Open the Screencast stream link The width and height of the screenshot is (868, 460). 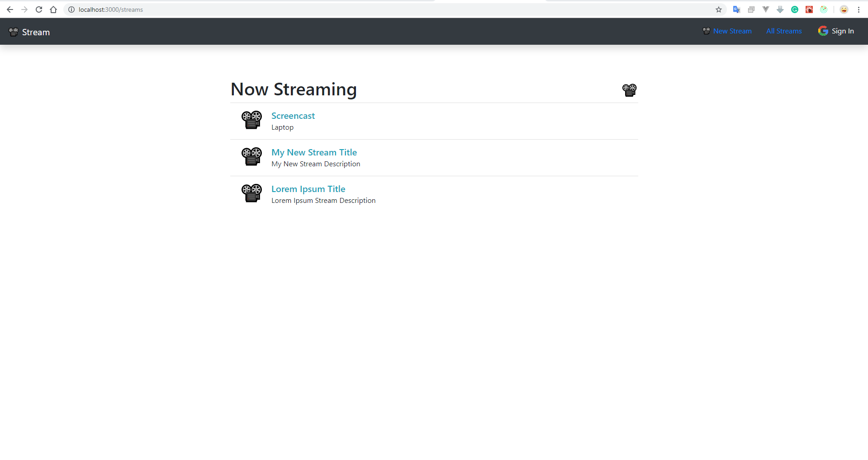click(x=293, y=116)
